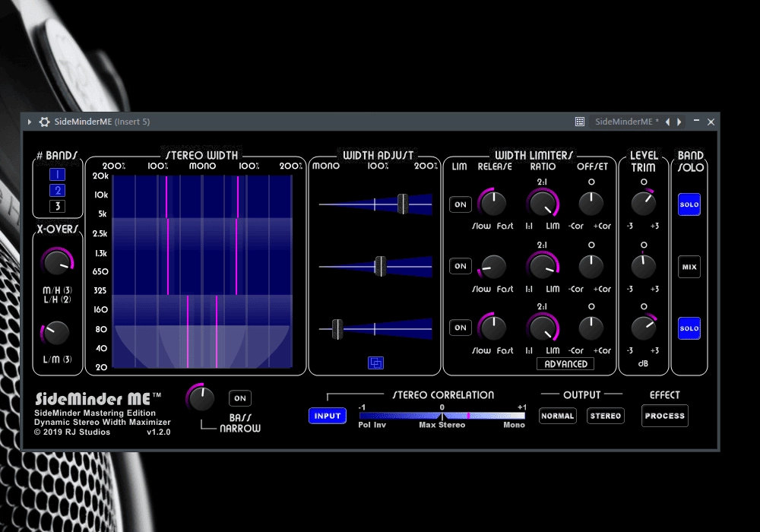Click the L/M crossover knob
This screenshot has width=760, height=532.
click(x=56, y=333)
